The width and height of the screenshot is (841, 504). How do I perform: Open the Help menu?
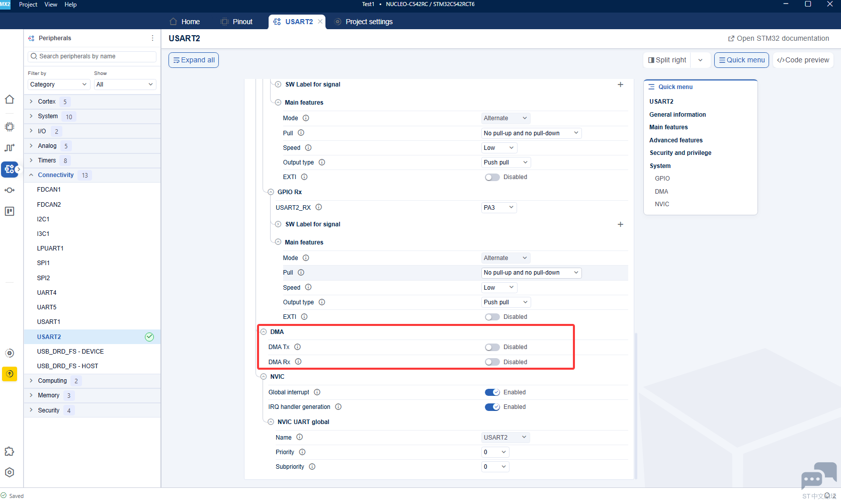tap(70, 5)
